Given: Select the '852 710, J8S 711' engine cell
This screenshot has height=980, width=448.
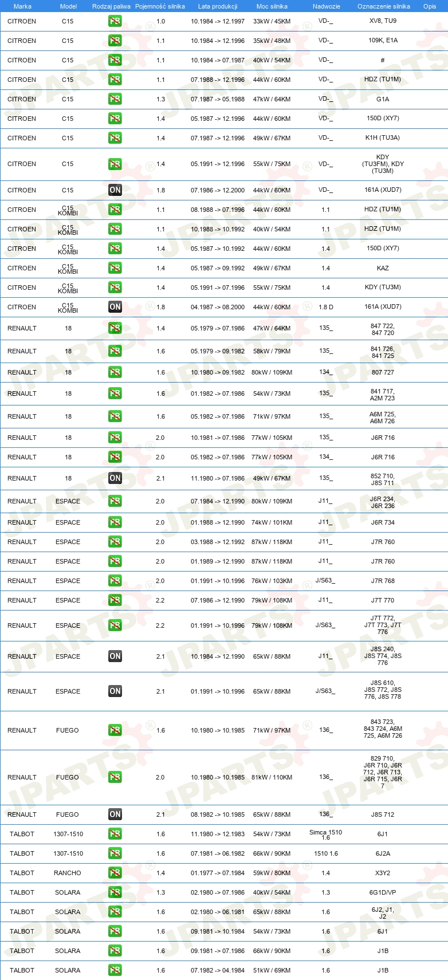Looking at the screenshot, I should click(x=383, y=479).
